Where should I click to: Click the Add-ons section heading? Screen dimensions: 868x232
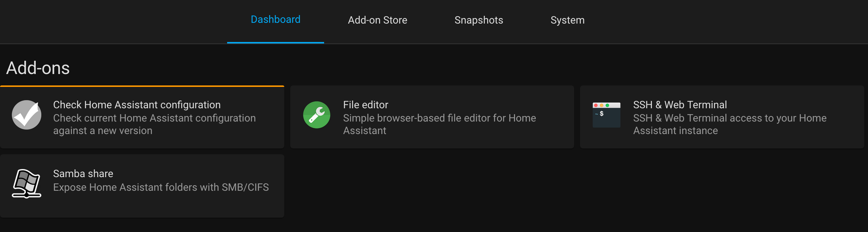click(x=38, y=68)
